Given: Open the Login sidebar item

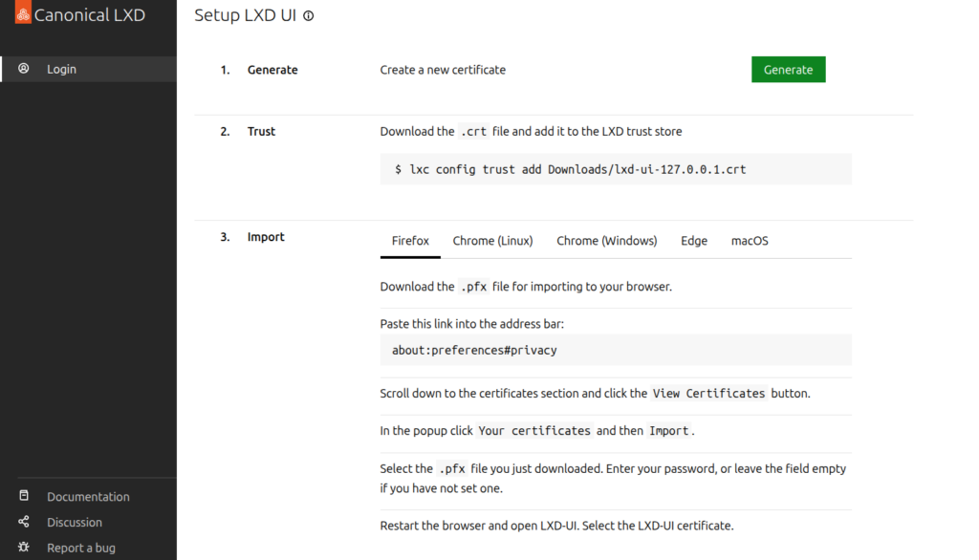Looking at the screenshot, I should (x=62, y=69).
